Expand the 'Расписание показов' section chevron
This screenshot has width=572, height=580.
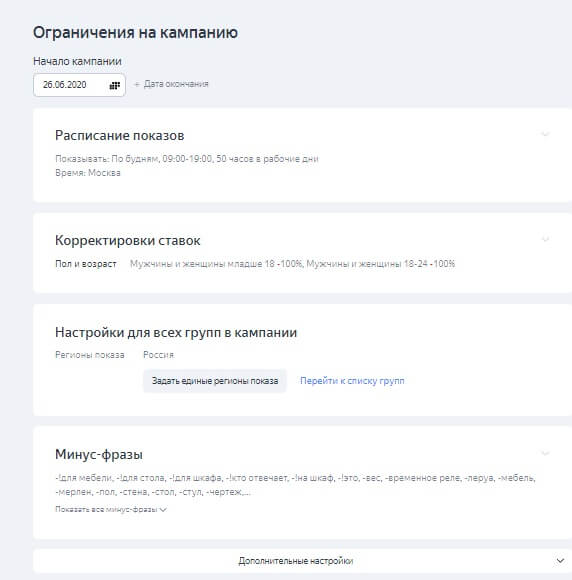point(545,134)
